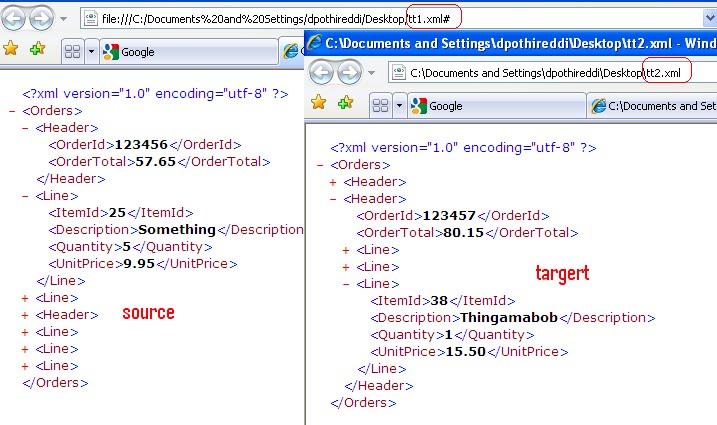Click UnitPrice value 9.95 in source
Screen dimensions: 717x425
point(139,264)
